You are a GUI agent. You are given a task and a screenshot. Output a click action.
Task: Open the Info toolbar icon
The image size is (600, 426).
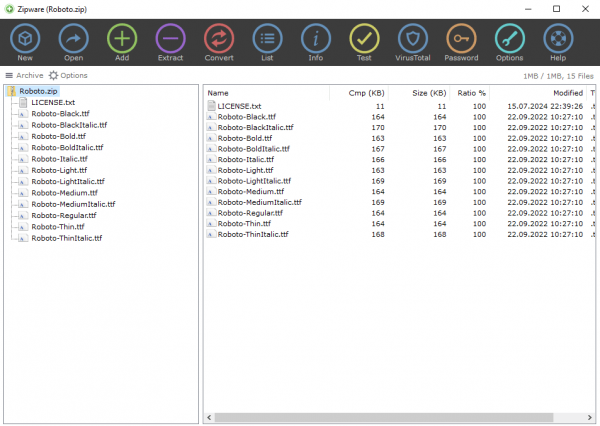[x=316, y=39]
